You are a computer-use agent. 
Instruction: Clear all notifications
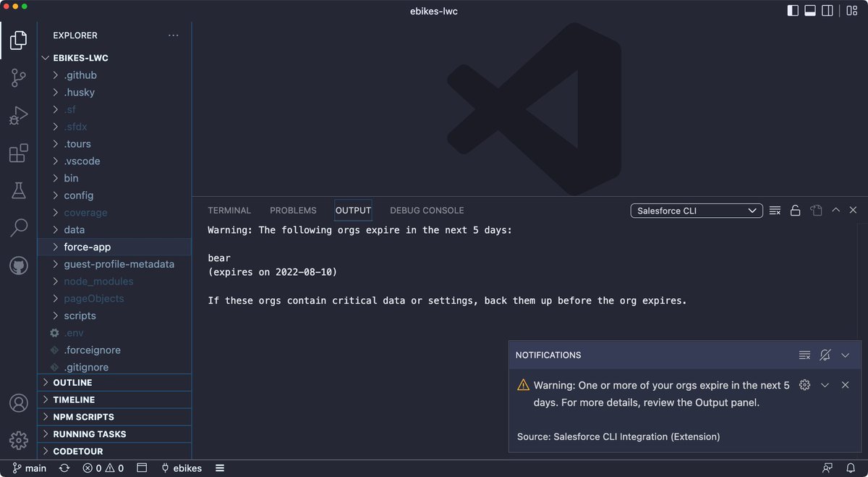804,355
